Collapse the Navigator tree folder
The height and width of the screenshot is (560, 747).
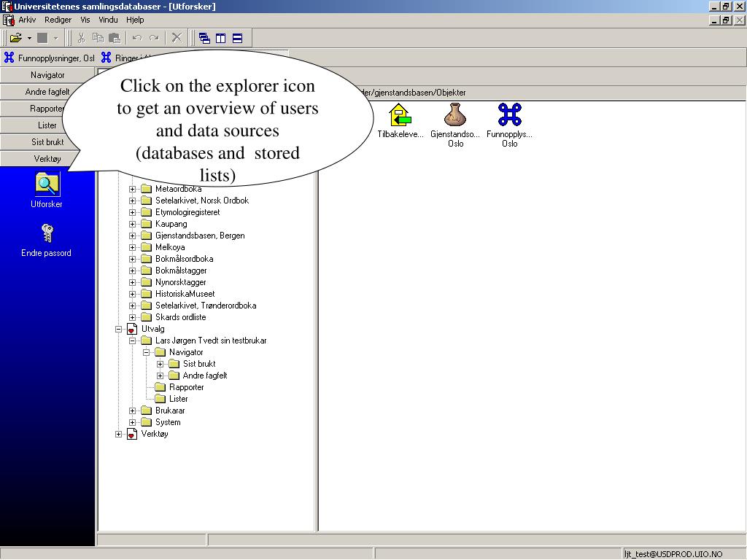coord(146,352)
